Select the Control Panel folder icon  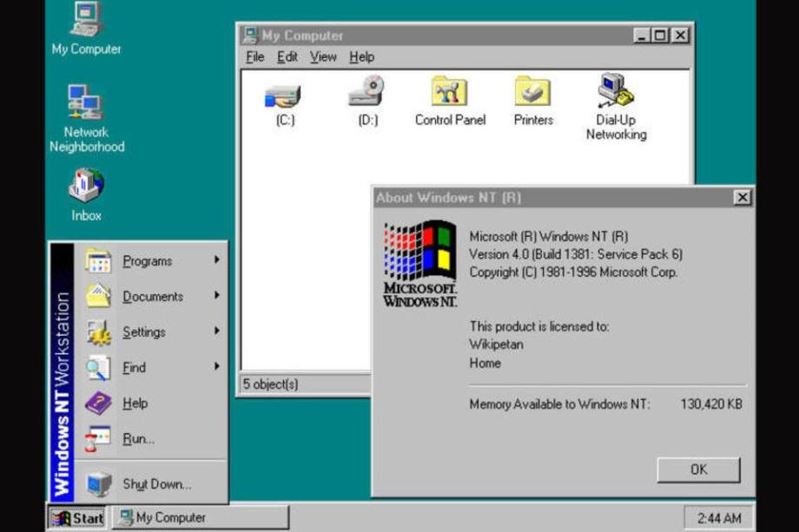449,90
